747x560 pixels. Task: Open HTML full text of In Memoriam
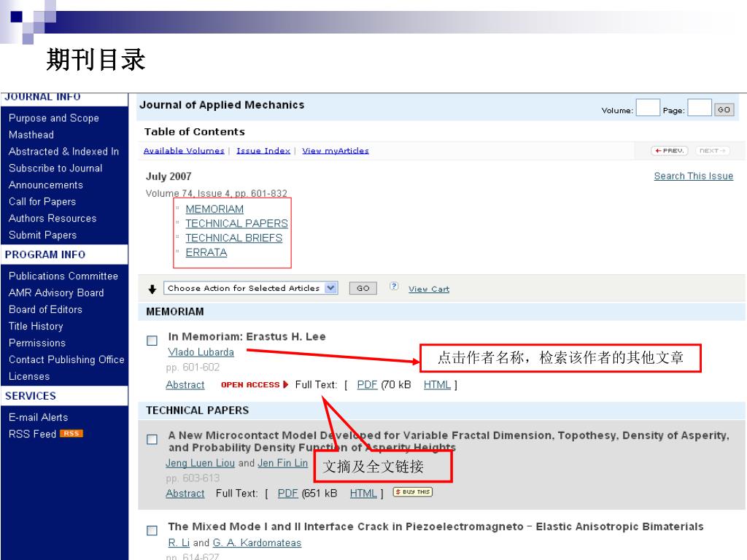click(437, 385)
